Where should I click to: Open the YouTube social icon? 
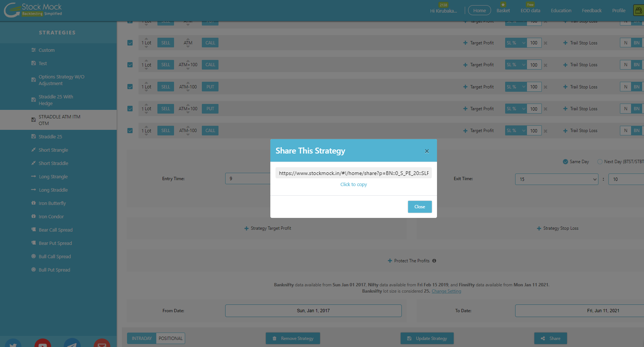tap(43, 343)
